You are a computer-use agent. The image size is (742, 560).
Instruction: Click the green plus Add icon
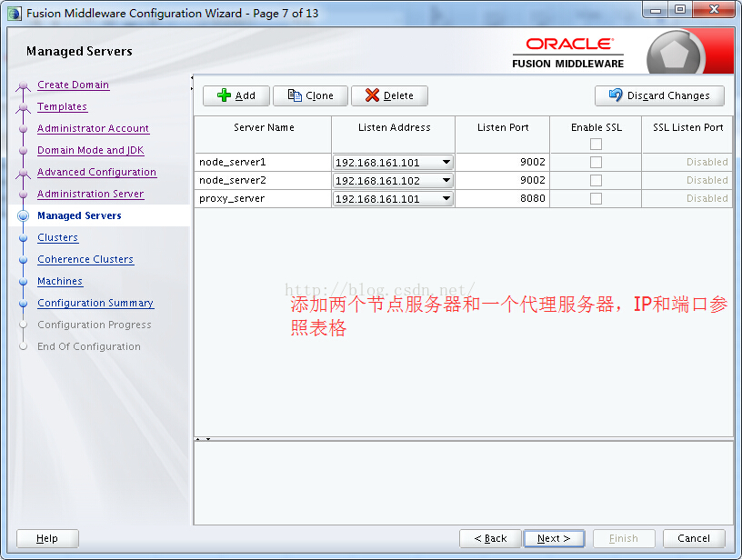pyautogui.click(x=224, y=95)
